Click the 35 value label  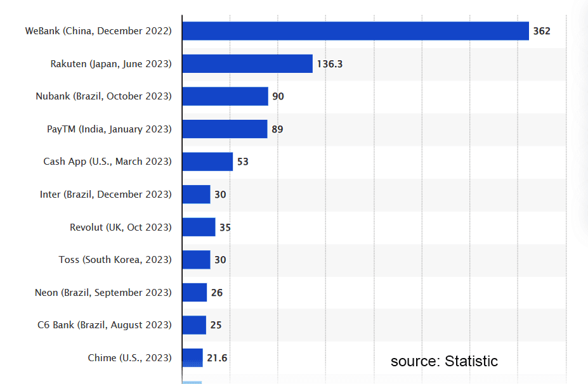tap(225, 227)
